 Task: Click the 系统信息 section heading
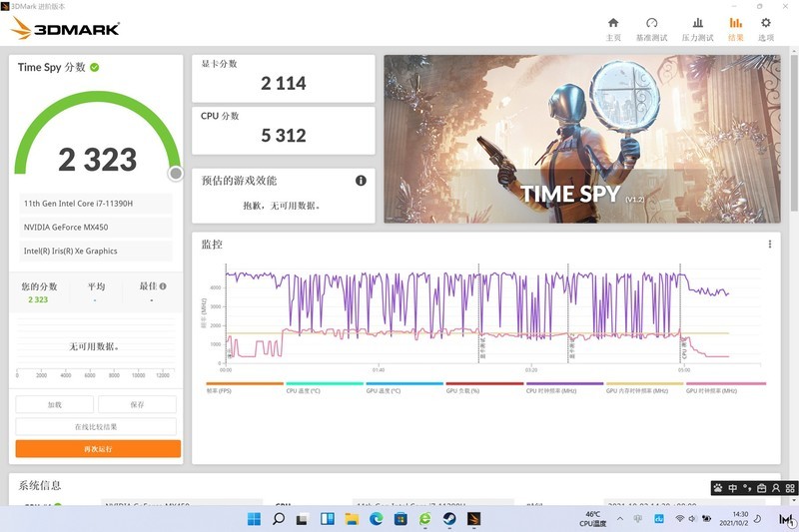pyautogui.click(x=39, y=485)
